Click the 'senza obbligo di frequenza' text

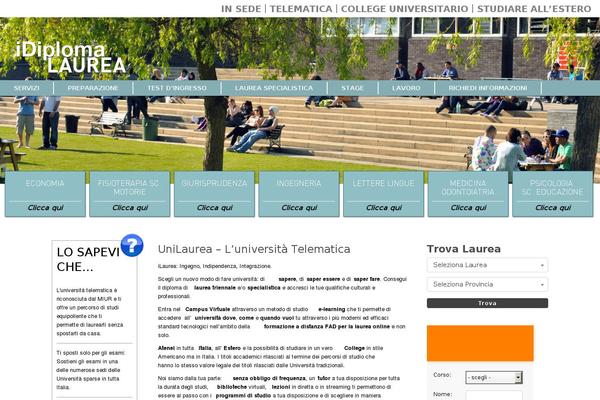point(269,378)
